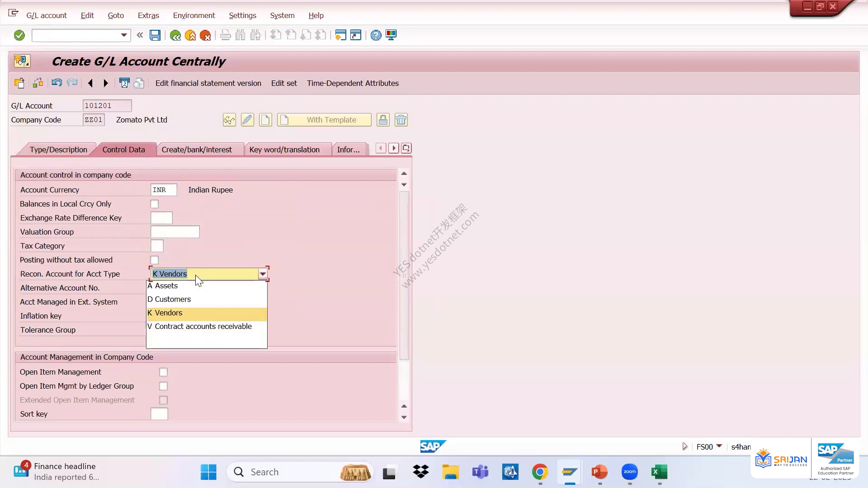Click the red Cancel icon in toolbar
The width and height of the screenshot is (868, 488).
(x=205, y=35)
